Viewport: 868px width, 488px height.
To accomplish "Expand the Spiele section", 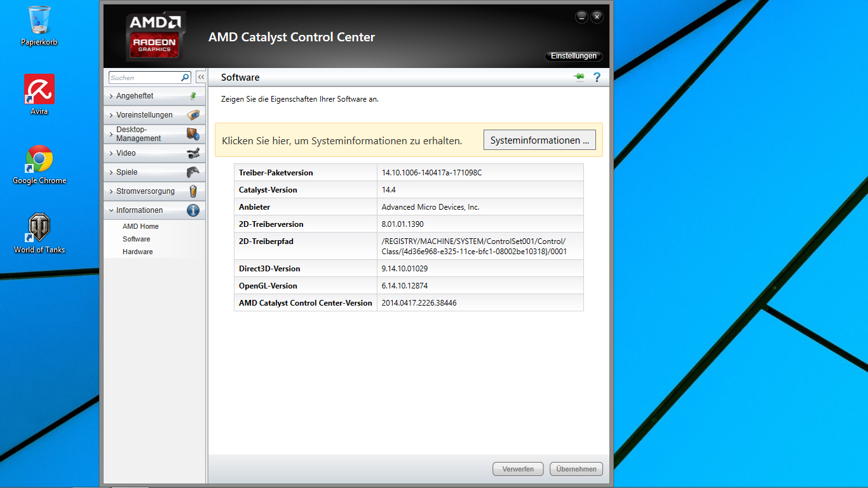I will [x=154, y=172].
